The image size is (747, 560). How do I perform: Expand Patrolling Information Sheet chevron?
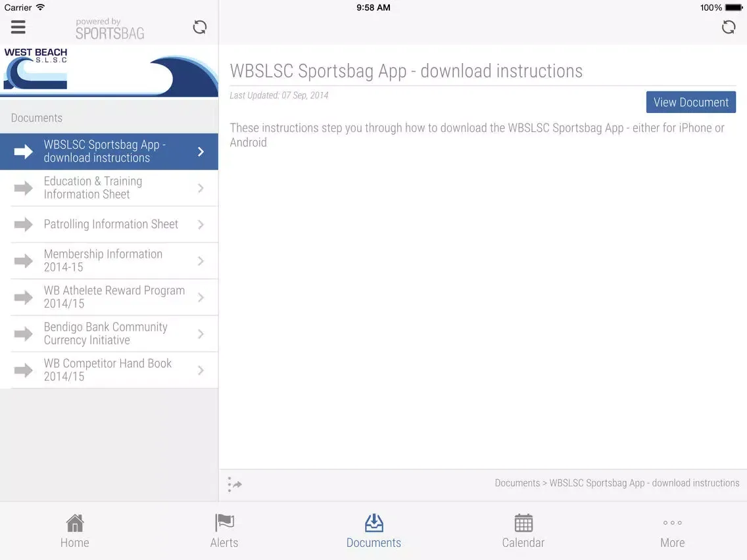point(201,224)
